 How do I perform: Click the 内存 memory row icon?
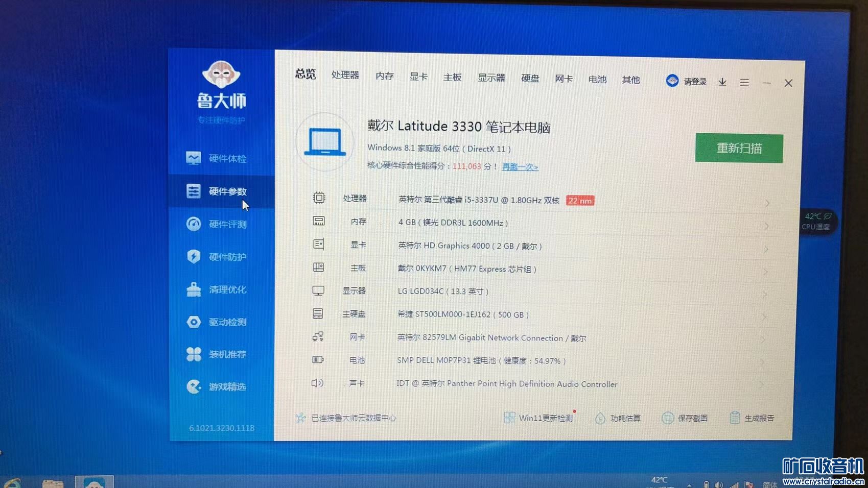tap(319, 221)
